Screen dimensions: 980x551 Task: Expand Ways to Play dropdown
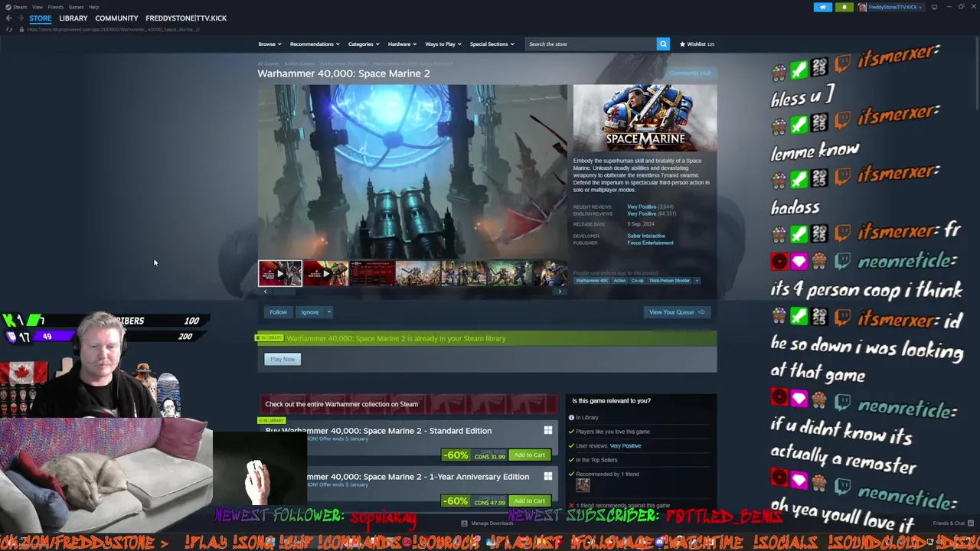pos(443,44)
